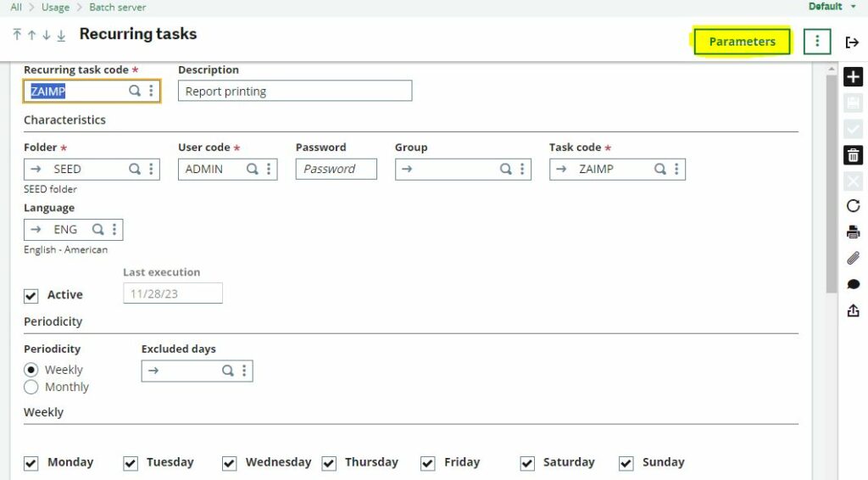Expand actions menu in Task code field

click(x=676, y=169)
